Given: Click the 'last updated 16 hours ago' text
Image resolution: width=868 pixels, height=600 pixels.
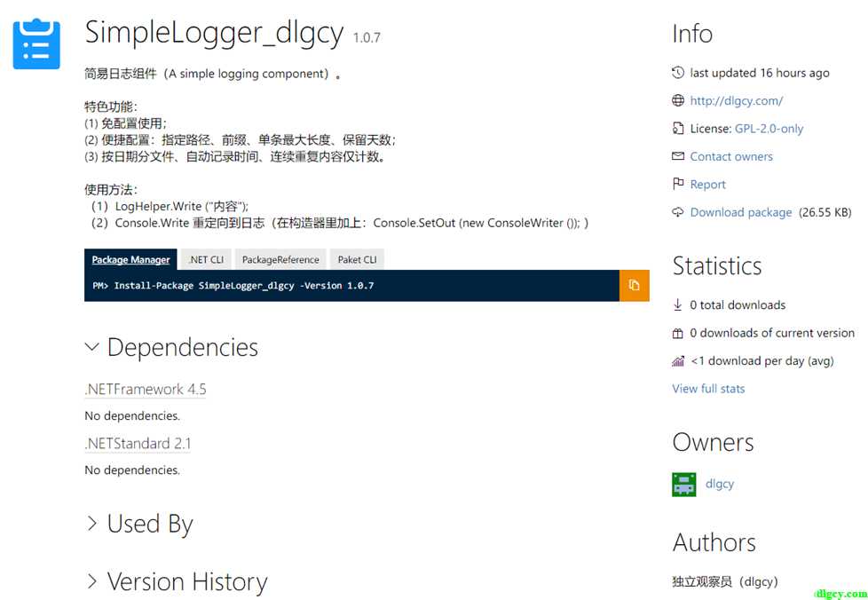Looking at the screenshot, I should click(x=760, y=73).
